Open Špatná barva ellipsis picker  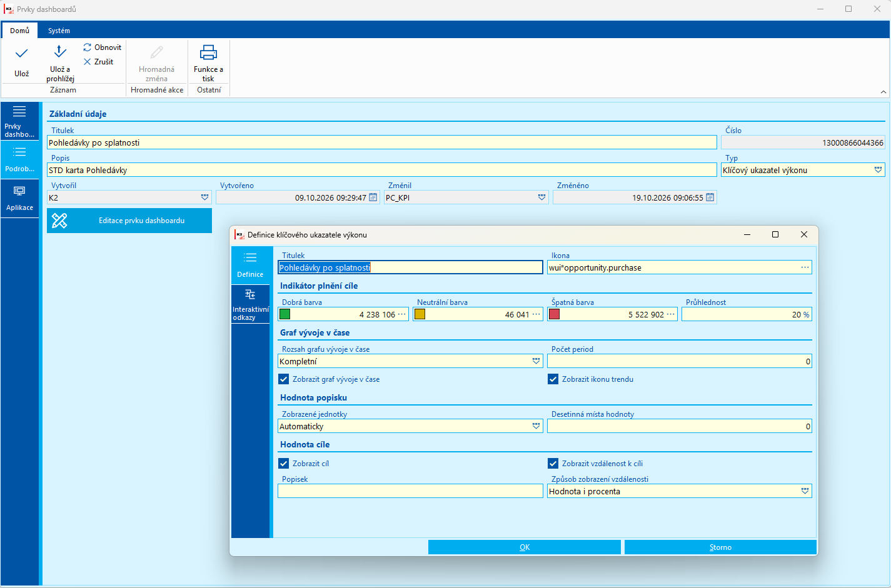coord(671,314)
